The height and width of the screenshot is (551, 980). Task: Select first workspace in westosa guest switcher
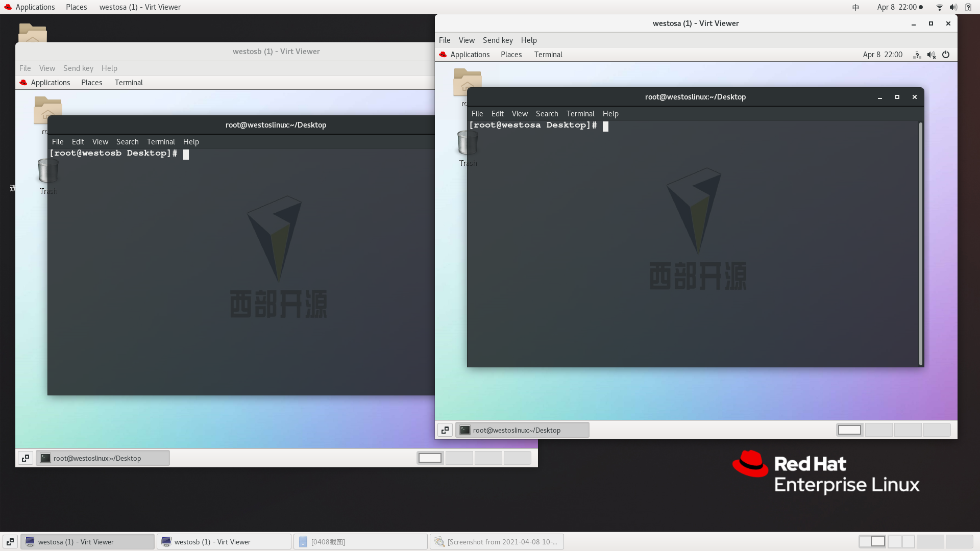(850, 430)
